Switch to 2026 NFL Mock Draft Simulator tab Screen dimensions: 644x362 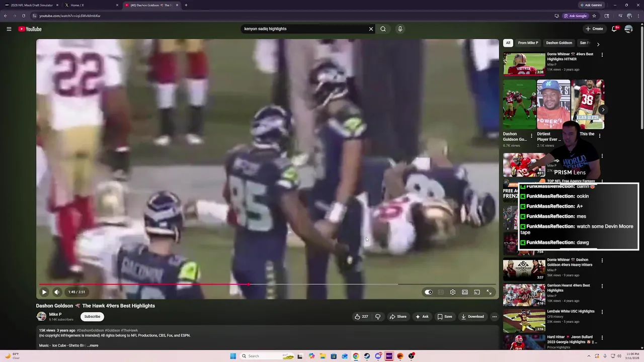[31, 5]
